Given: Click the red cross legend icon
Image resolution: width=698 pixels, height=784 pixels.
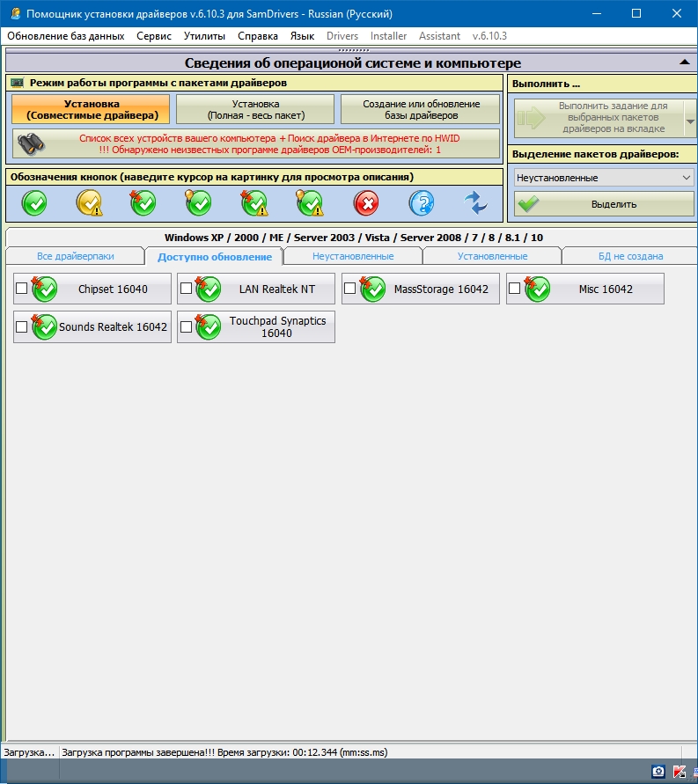Looking at the screenshot, I should 366,203.
